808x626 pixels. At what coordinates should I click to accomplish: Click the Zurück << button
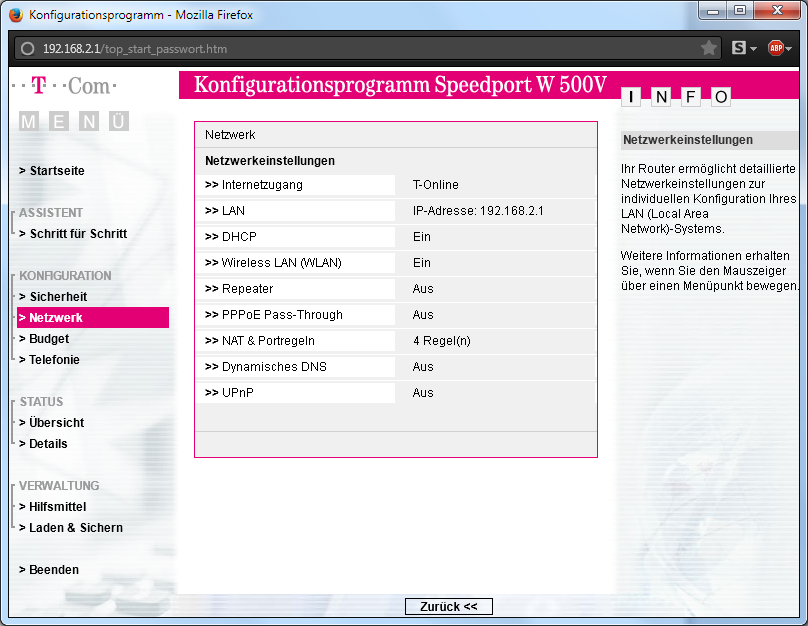(448, 606)
